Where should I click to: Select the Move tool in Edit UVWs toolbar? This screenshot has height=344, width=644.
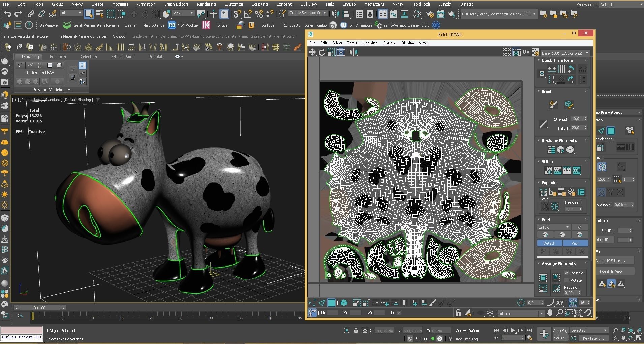coord(312,52)
